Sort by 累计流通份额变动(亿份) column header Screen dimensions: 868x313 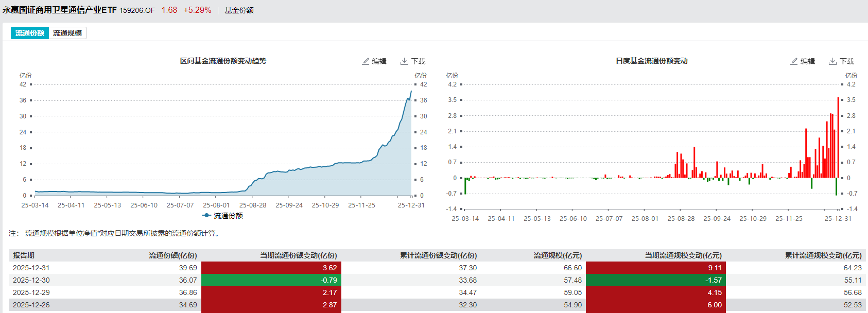coord(439,255)
